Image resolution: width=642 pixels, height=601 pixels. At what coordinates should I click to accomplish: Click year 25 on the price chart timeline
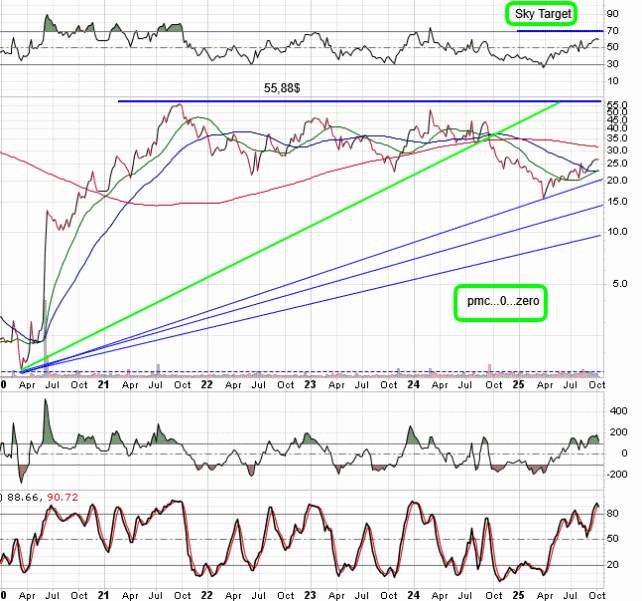click(x=518, y=384)
